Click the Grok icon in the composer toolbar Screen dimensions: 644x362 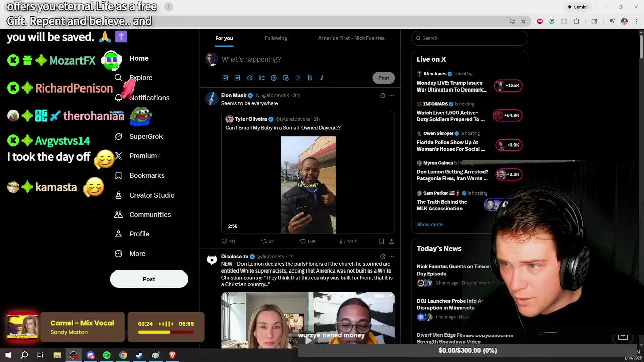pos(250,78)
